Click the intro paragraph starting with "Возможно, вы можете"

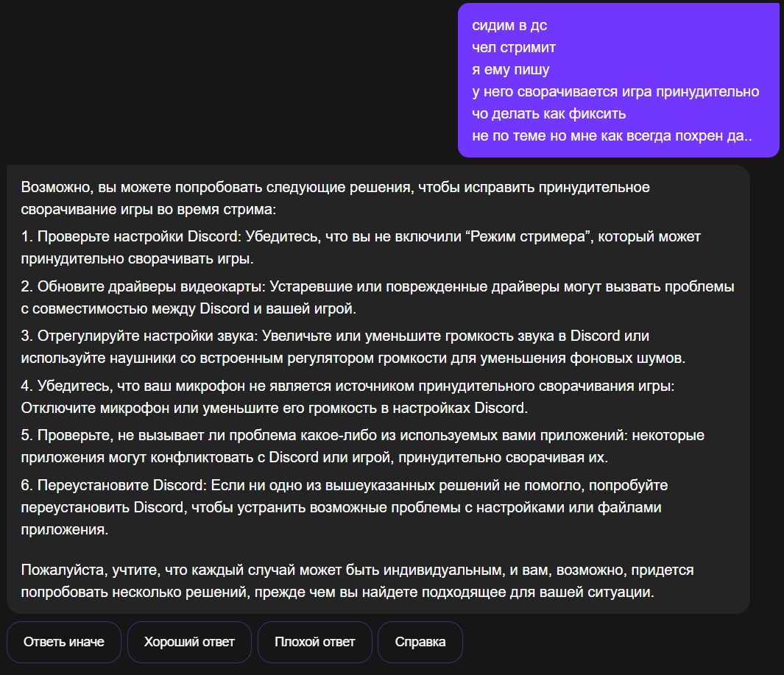[336, 198]
